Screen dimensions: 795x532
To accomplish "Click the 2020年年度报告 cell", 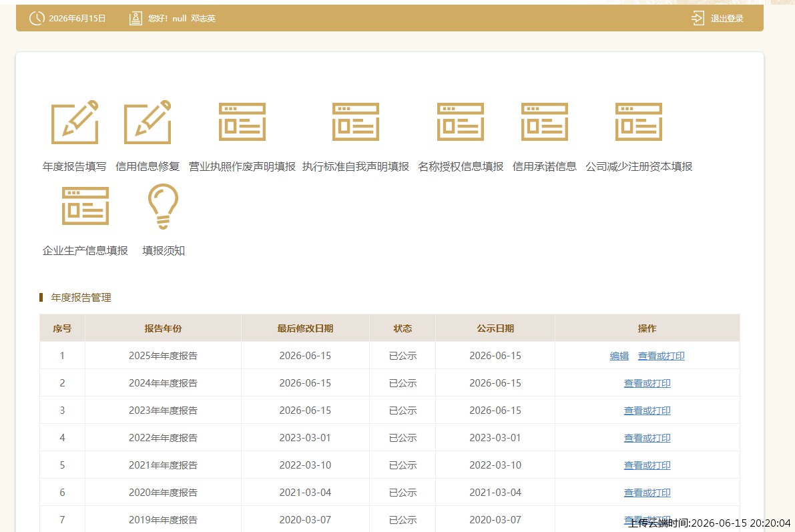I will tap(163, 493).
